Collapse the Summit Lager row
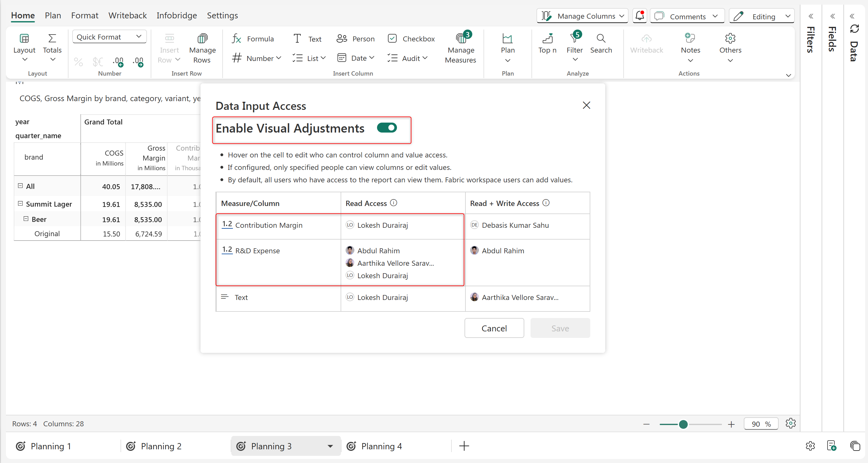Image resolution: width=868 pixels, height=463 pixels. [20, 204]
